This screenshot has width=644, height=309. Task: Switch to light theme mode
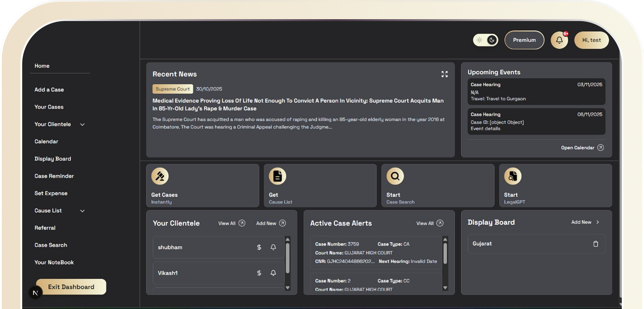click(x=479, y=40)
